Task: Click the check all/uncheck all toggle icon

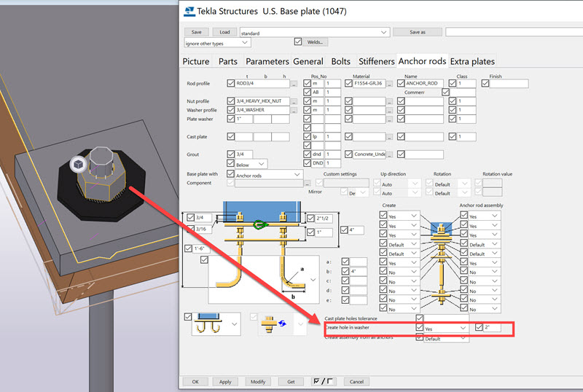Action: [322, 381]
